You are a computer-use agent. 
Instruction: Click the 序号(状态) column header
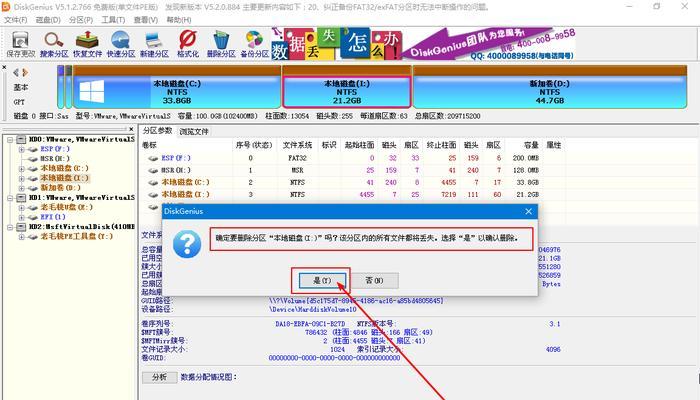click(254, 145)
